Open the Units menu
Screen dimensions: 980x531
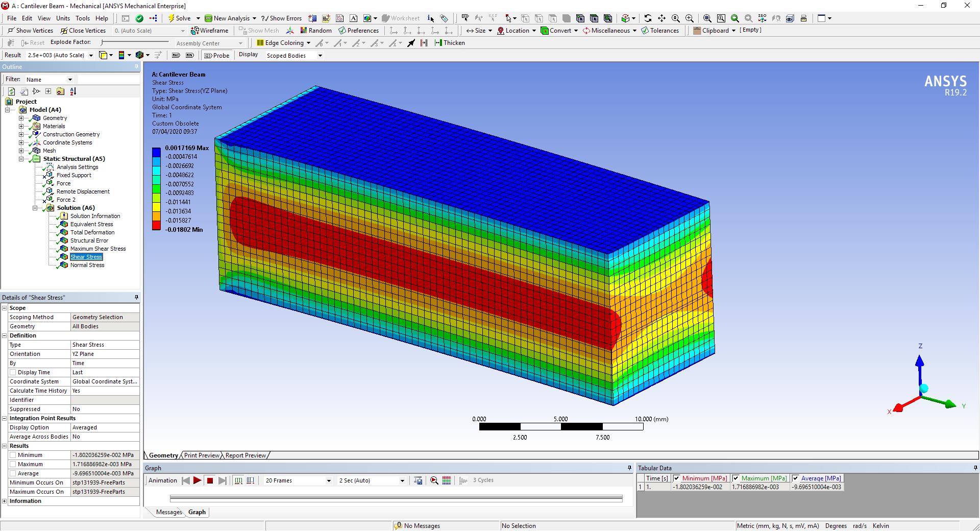(x=63, y=18)
